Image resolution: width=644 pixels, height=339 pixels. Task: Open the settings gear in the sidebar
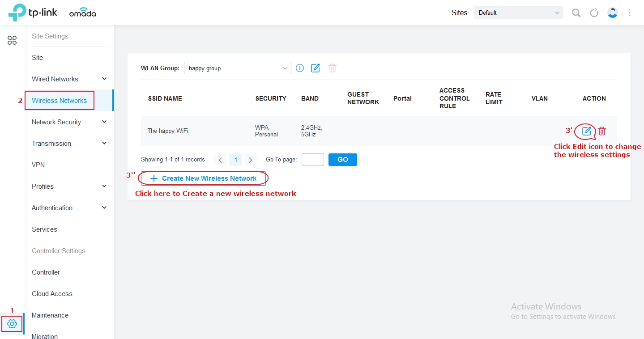12,324
